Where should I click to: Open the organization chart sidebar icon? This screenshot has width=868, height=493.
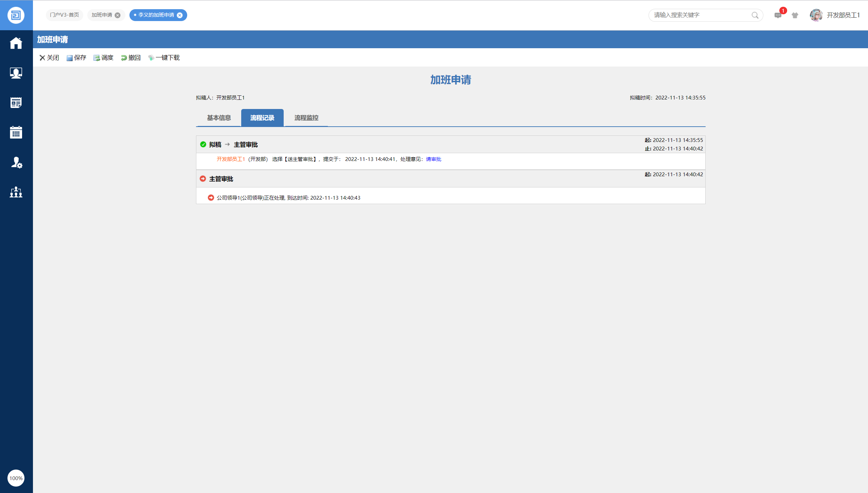click(x=16, y=192)
